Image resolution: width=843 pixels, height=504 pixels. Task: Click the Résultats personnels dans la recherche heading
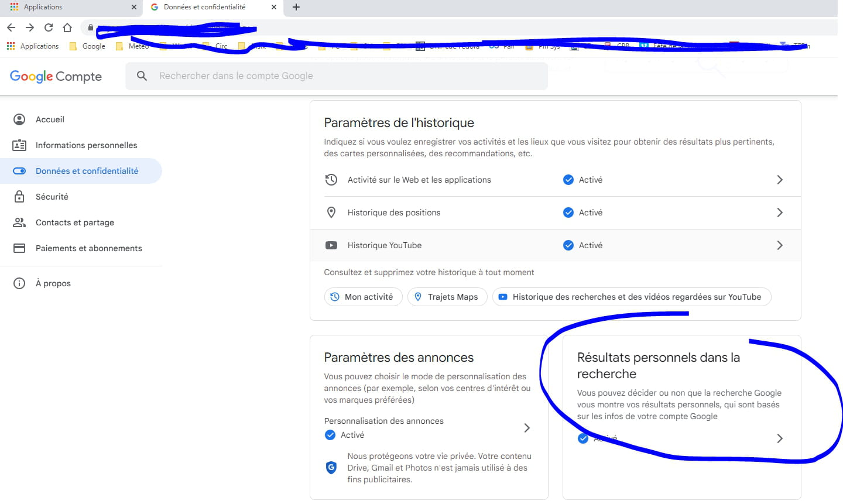659,365
